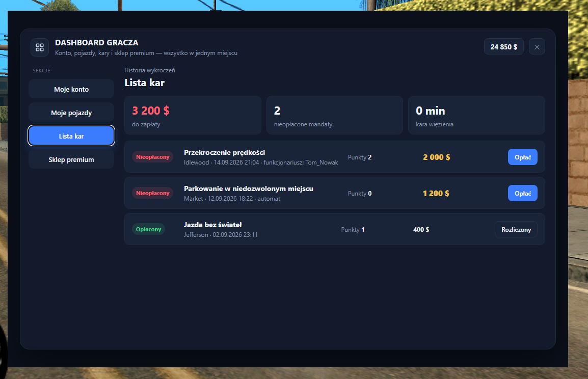Select the 0 min kara więzienia card
The height and width of the screenshot is (379, 588).
[x=476, y=115]
